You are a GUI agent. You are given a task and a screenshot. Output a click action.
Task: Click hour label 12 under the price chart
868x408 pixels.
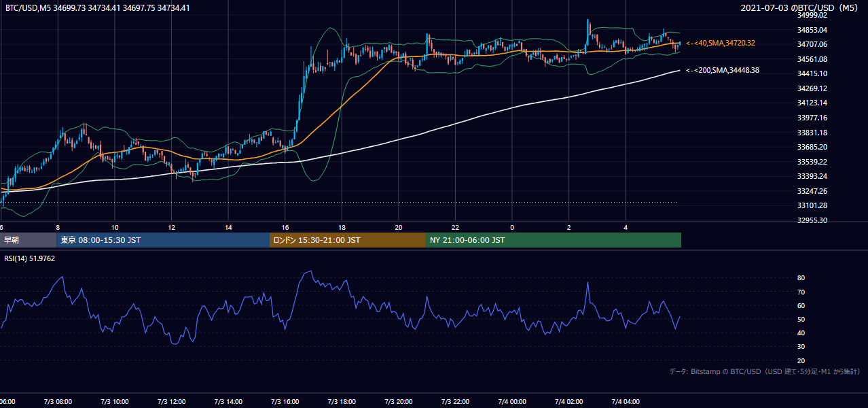[x=172, y=227]
